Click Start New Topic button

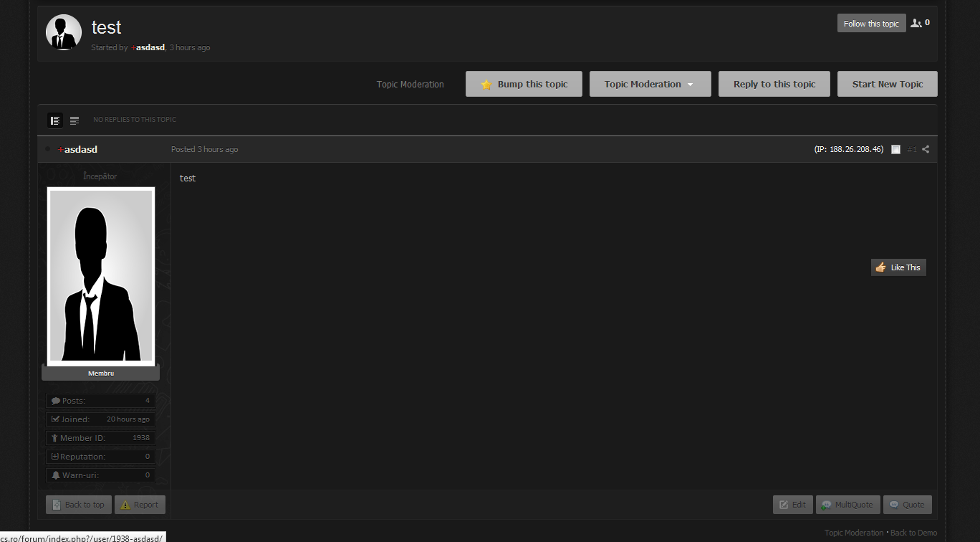coord(887,84)
